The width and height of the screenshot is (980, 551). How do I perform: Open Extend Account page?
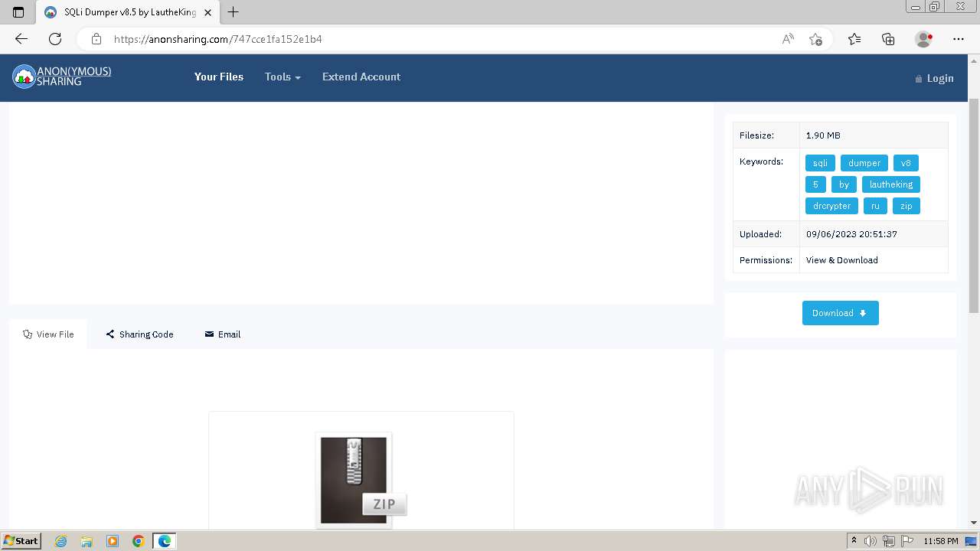361,77
